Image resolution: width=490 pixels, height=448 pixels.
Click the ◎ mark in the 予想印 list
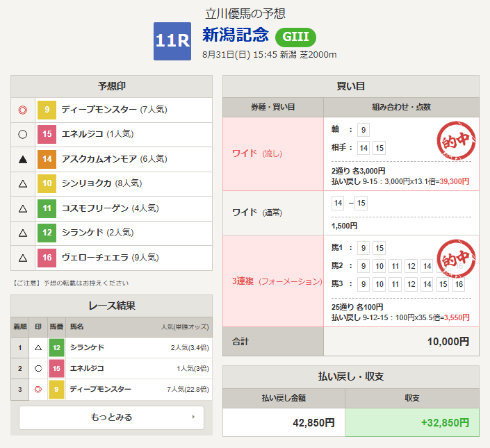[23, 110]
